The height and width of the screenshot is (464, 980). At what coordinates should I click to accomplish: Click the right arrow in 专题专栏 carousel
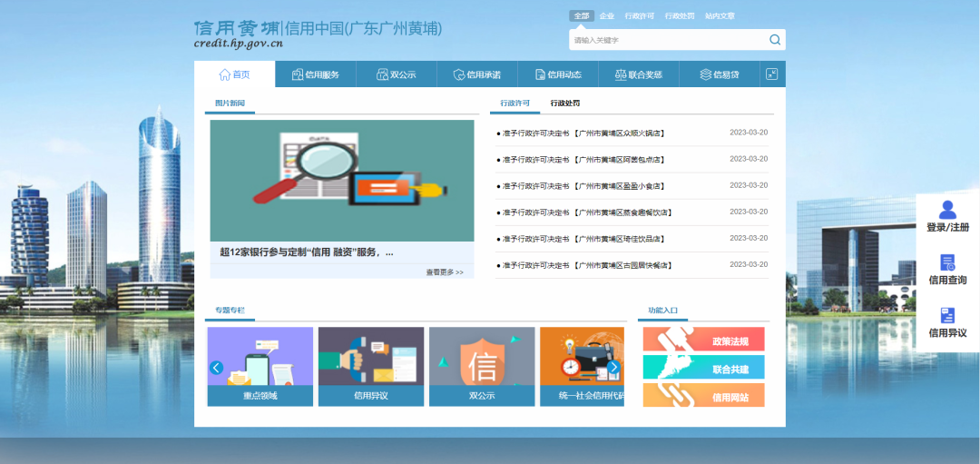613,367
